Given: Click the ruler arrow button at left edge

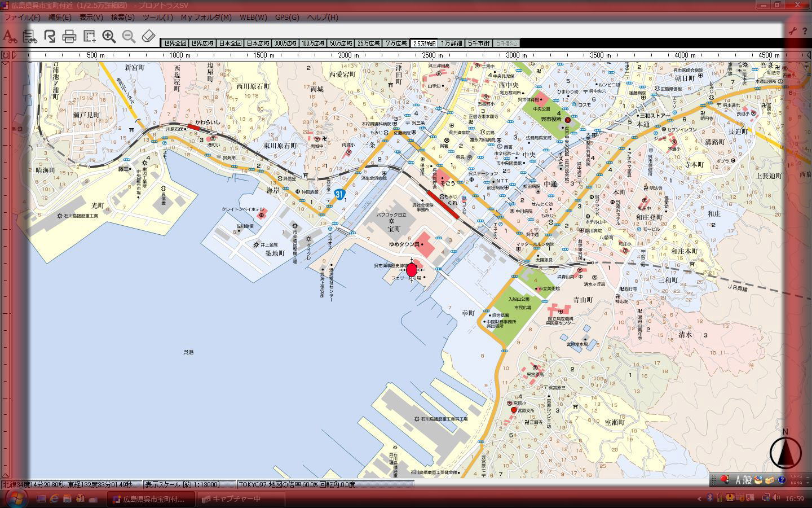Looking at the screenshot, I should (x=15, y=55).
